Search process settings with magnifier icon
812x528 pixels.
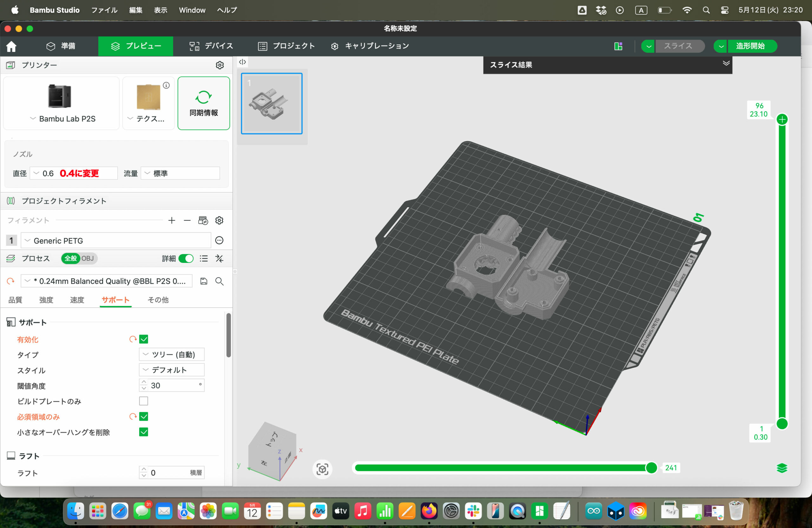(x=219, y=281)
